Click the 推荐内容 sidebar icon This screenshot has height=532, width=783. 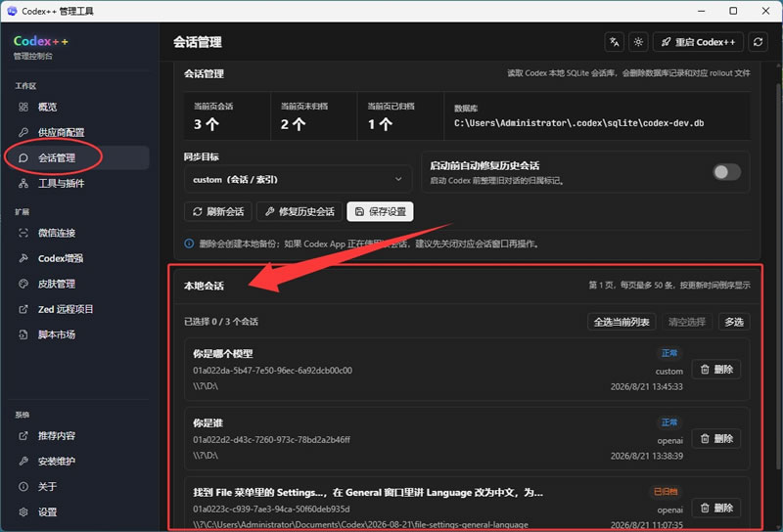click(23, 436)
